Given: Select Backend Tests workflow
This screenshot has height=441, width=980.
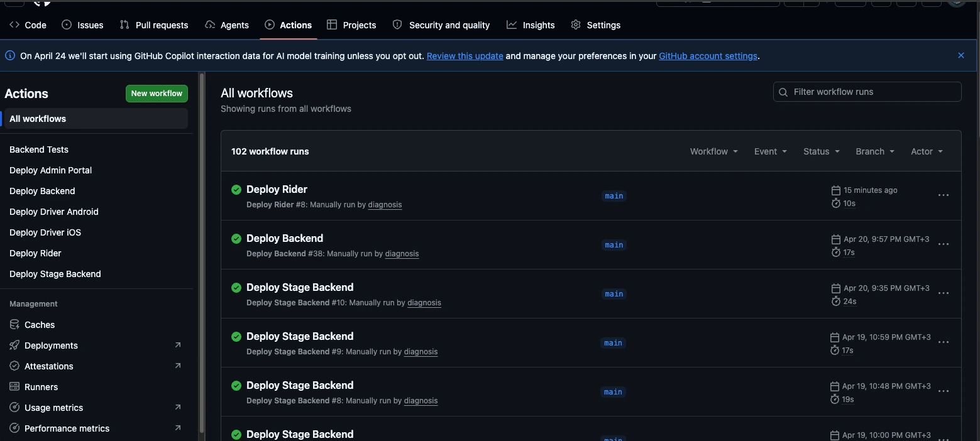Looking at the screenshot, I should tap(39, 150).
